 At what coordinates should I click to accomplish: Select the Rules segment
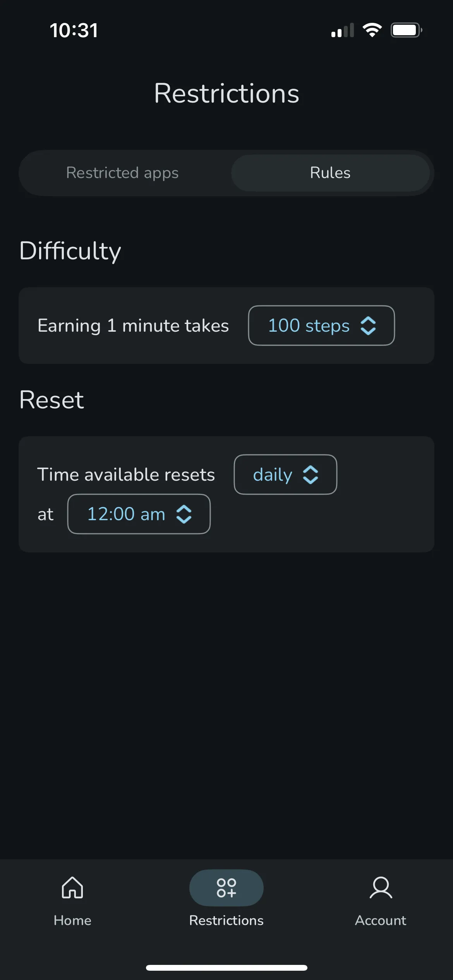pyautogui.click(x=330, y=173)
